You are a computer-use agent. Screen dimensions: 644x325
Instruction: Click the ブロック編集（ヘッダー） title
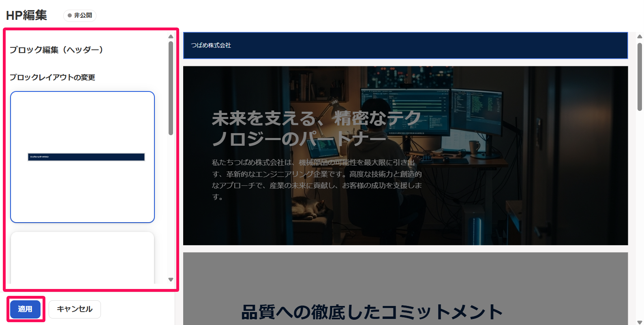(x=56, y=50)
